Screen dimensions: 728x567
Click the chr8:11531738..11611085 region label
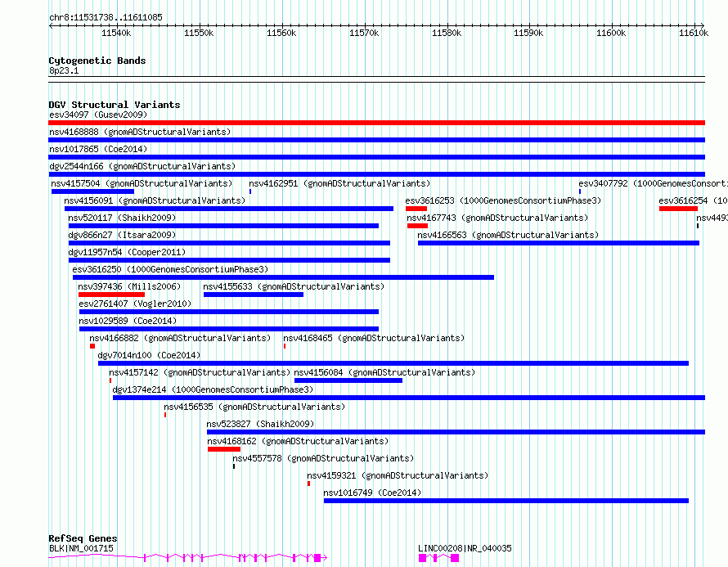pos(106,18)
